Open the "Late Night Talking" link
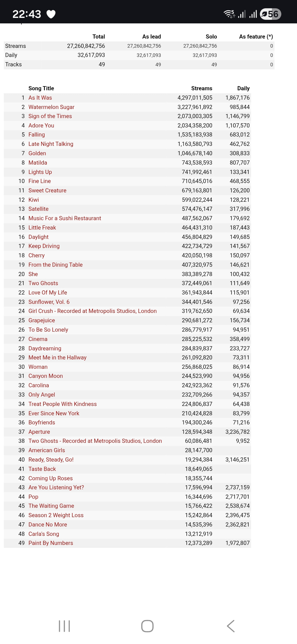Viewport: 297px width, 644px height. pyautogui.click(x=51, y=144)
